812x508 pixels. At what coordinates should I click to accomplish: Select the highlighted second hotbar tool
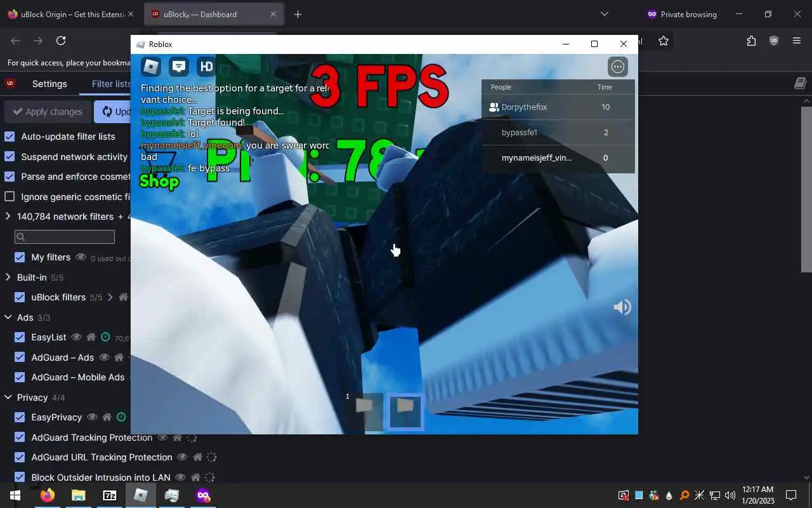point(405,411)
